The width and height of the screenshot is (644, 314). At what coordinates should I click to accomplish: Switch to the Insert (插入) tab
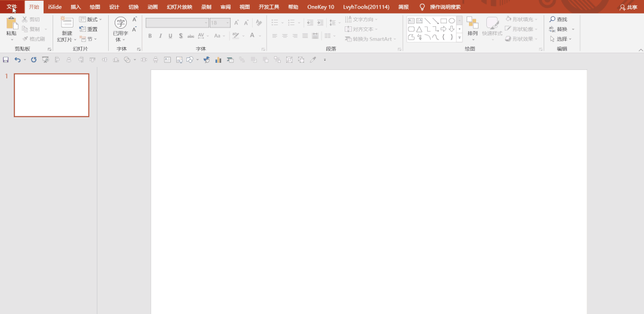click(x=75, y=7)
